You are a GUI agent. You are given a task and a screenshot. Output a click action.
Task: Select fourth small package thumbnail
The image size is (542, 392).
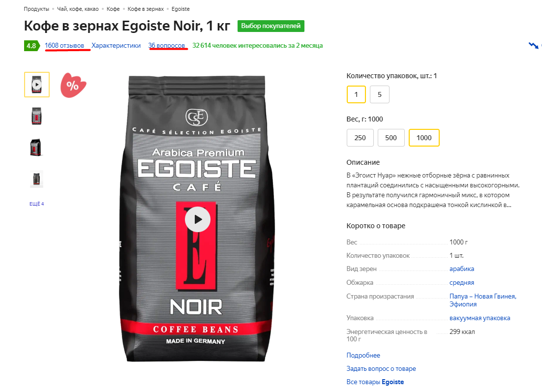tap(36, 179)
